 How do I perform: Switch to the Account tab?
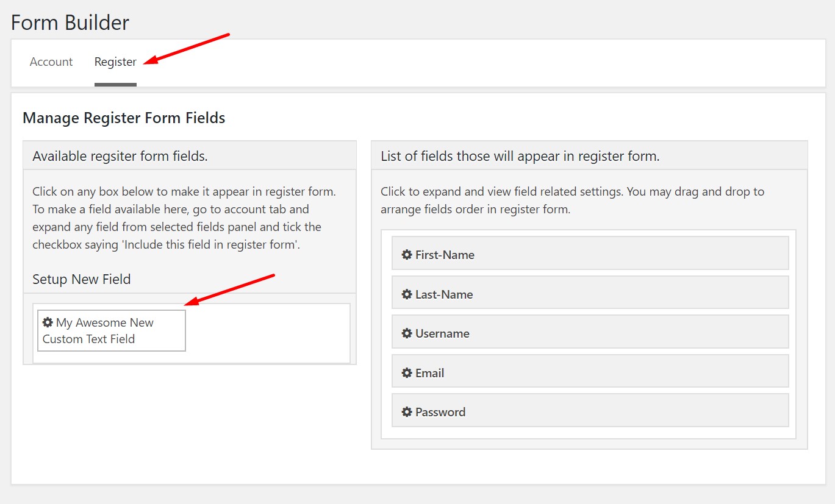(51, 62)
